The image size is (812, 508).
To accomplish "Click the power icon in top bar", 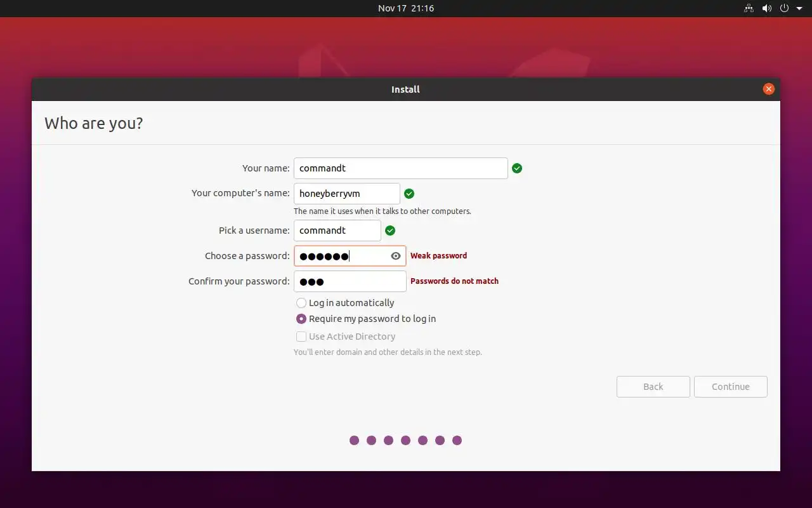I will (x=784, y=8).
